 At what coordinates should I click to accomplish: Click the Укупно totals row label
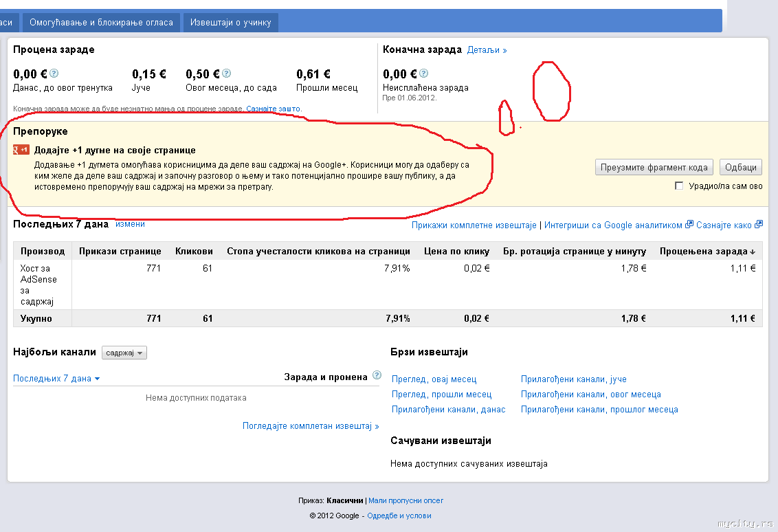[36, 319]
